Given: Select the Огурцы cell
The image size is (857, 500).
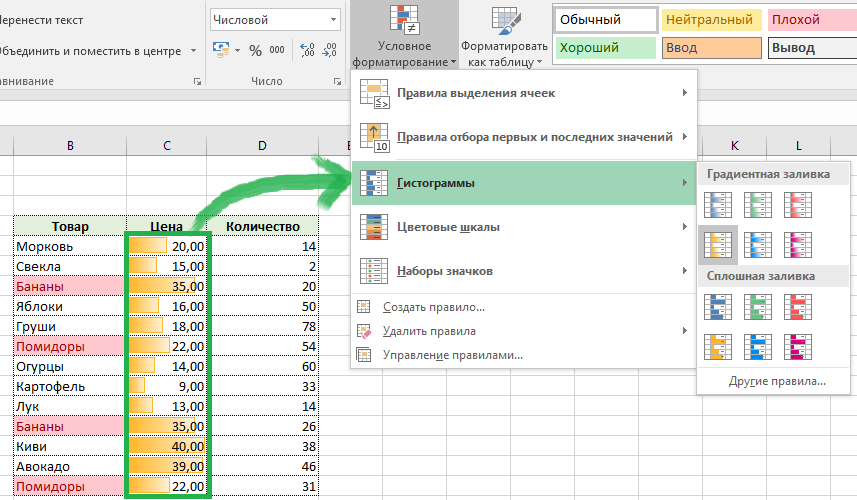Looking at the screenshot, I should tap(70, 367).
